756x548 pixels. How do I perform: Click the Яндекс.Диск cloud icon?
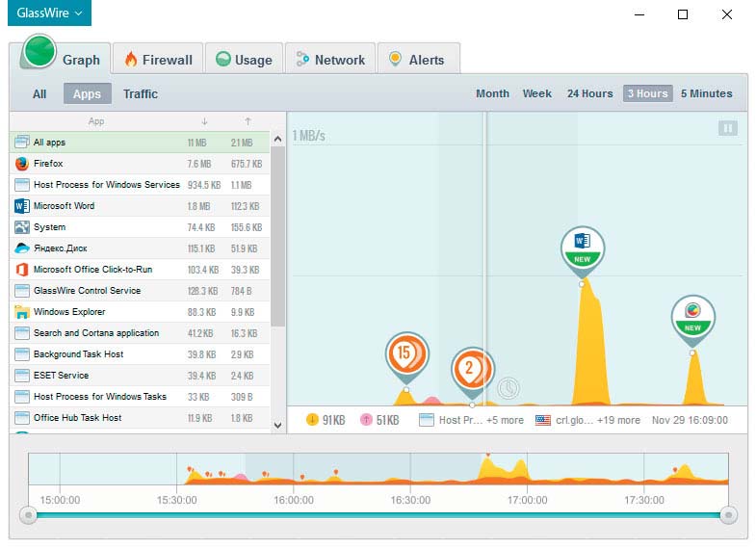tap(22, 248)
